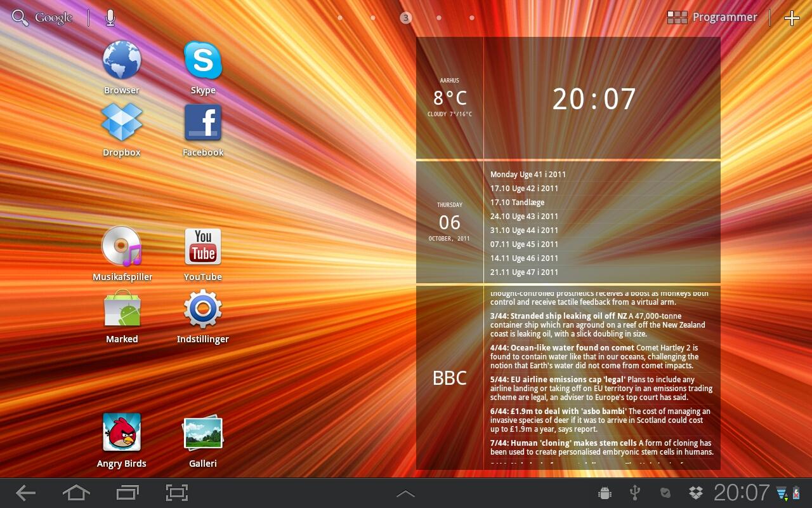This screenshot has height=508, width=812.
Task: Show recent apps list
Action: tap(128, 493)
